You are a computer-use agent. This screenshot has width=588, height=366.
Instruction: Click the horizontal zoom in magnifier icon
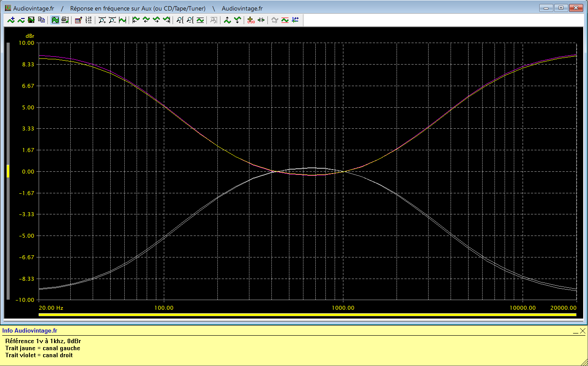pyautogui.click(x=102, y=20)
